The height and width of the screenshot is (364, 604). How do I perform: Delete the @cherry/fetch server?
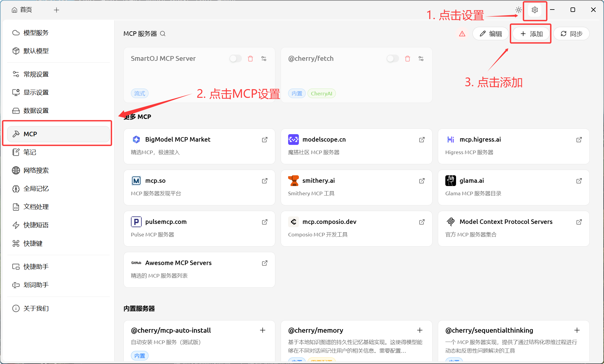click(407, 58)
